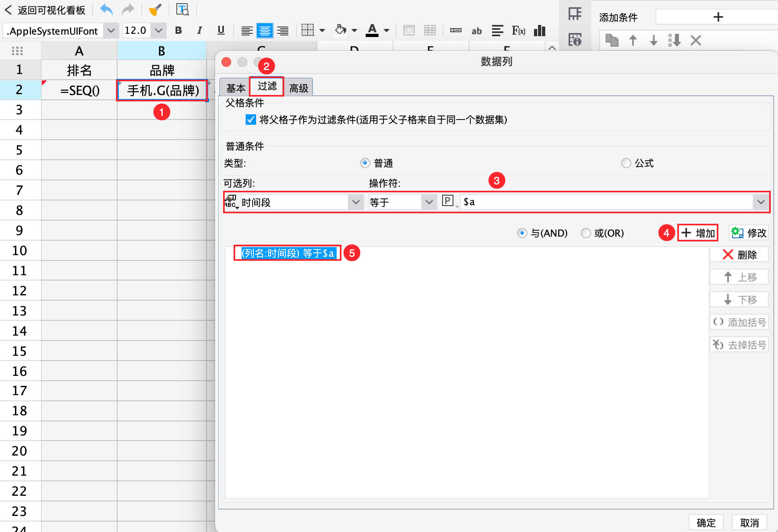The image size is (778, 532).
Task: Click the undo arrow icon
Action: click(x=106, y=10)
